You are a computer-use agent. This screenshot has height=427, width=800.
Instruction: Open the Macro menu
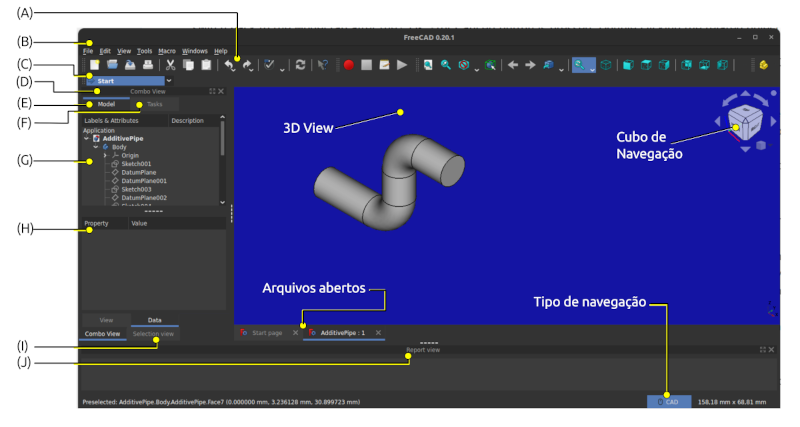click(167, 51)
